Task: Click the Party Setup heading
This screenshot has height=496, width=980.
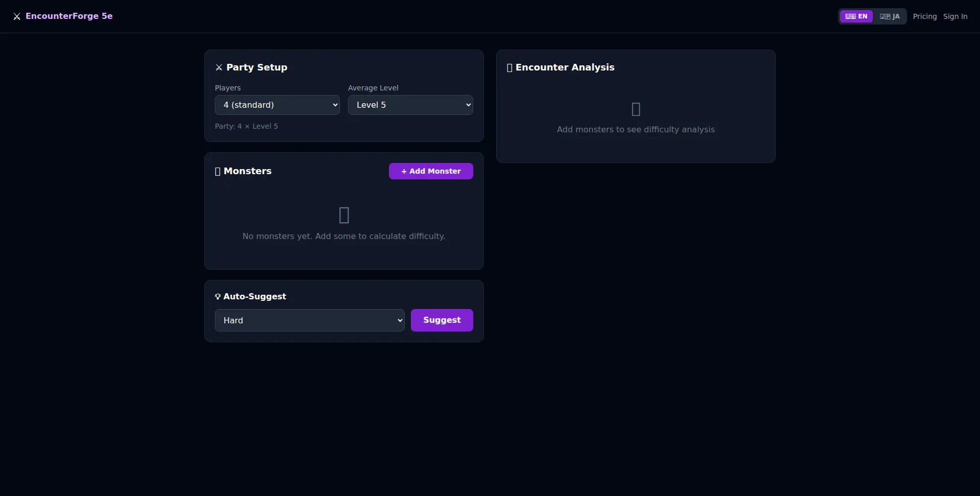Action: click(x=257, y=67)
